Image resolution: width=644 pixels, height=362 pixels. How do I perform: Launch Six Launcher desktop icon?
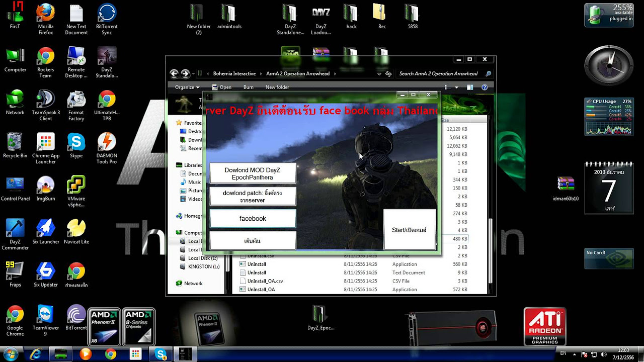tap(45, 231)
